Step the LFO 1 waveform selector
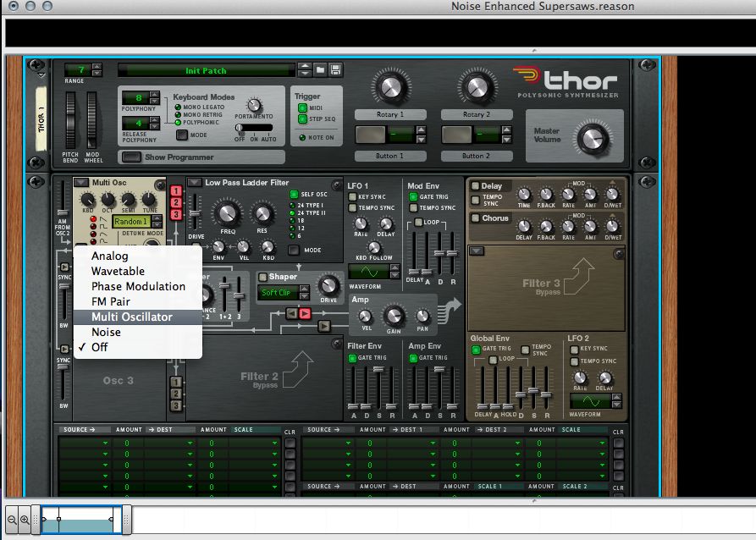The width and height of the screenshot is (756, 540). click(395, 272)
